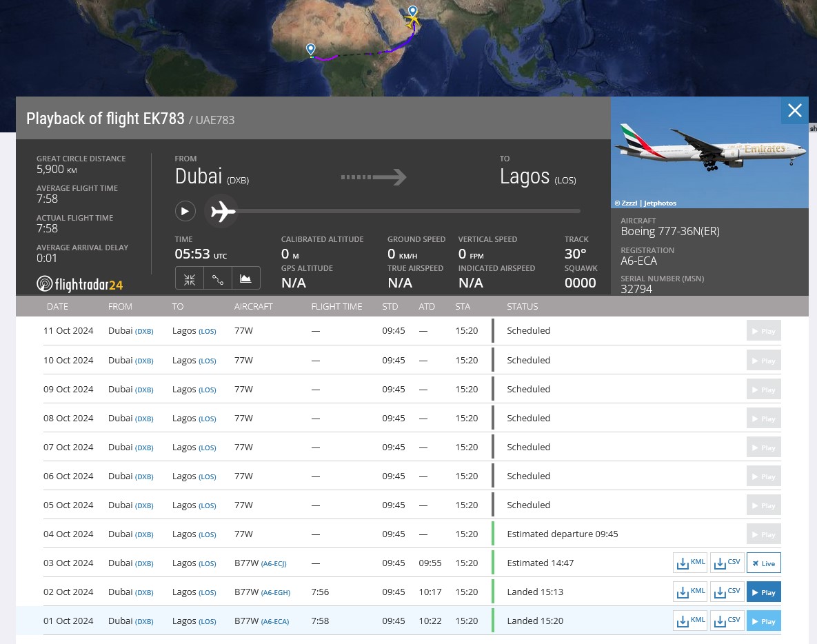Open A6-ECJ registration link
This screenshot has width=817, height=644.
tap(274, 564)
